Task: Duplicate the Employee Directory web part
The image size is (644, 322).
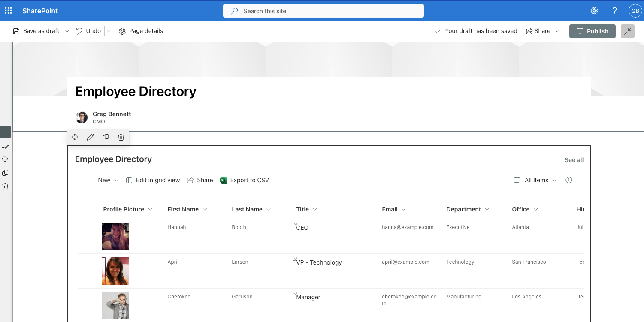Action: pyautogui.click(x=106, y=137)
